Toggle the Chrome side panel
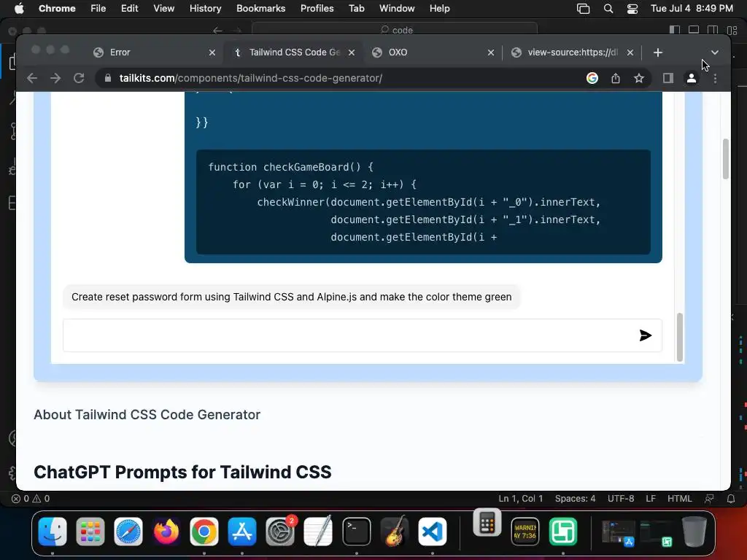747x560 pixels. pyautogui.click(x=668, y=78)
